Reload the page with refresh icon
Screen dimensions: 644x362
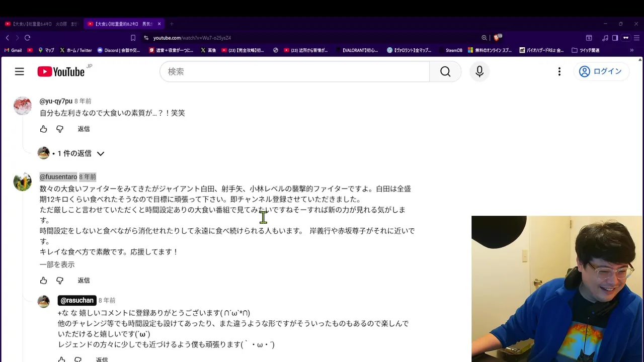[x=27, y=38]
